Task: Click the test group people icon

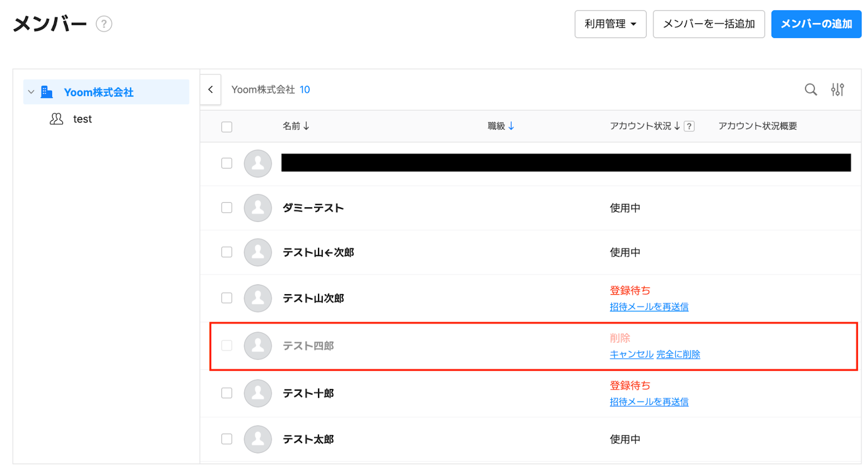Action: click(56, 119)
